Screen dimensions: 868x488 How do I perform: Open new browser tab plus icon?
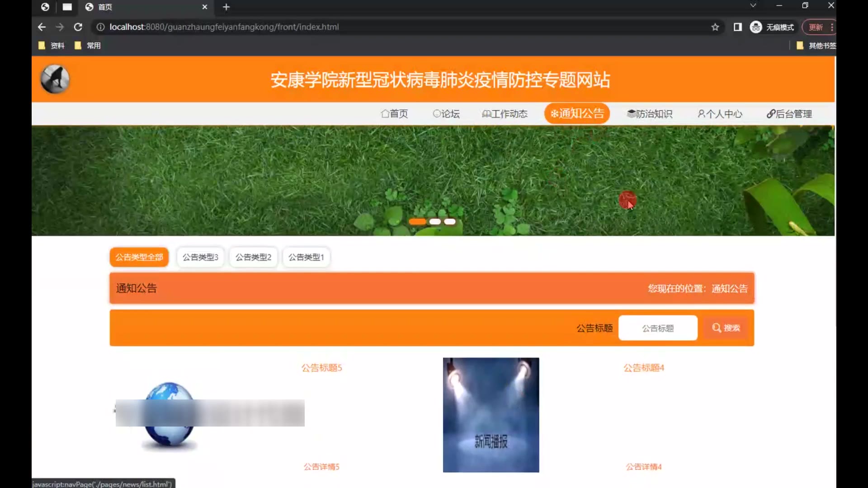click(226, 7)
